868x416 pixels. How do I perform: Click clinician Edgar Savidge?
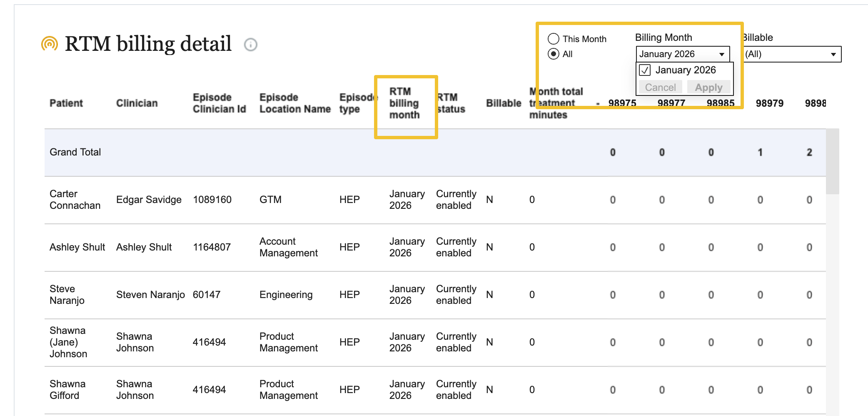149,200
